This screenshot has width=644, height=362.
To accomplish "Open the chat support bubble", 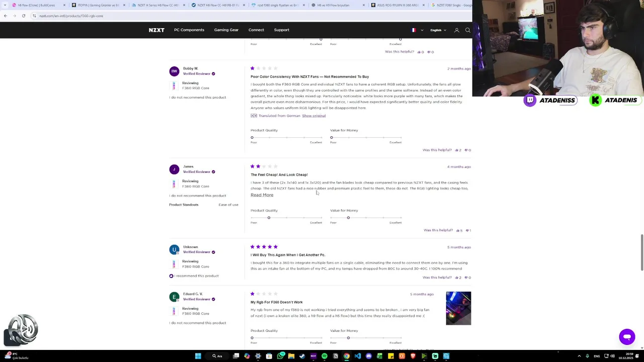I will point(627,337).
